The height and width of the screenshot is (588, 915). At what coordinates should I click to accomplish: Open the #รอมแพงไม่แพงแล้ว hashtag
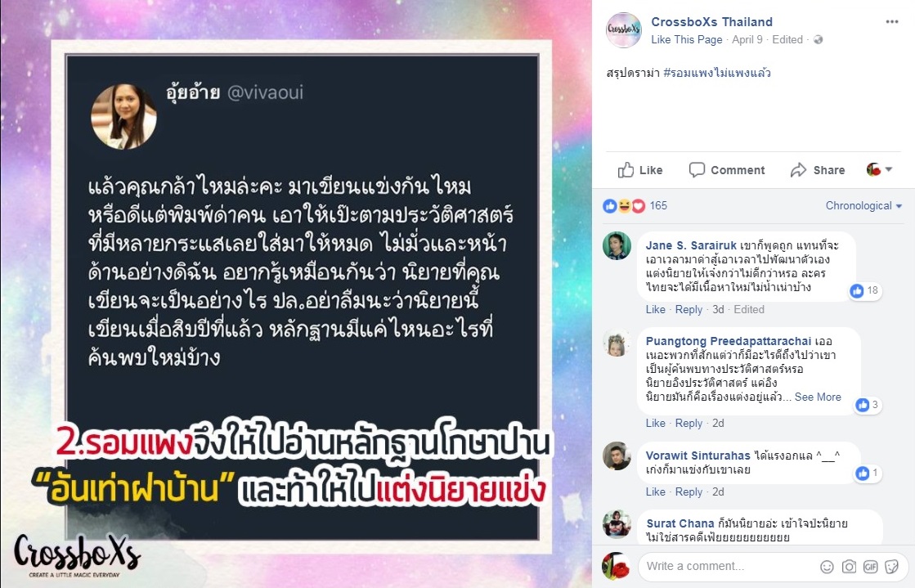(716, 73)
